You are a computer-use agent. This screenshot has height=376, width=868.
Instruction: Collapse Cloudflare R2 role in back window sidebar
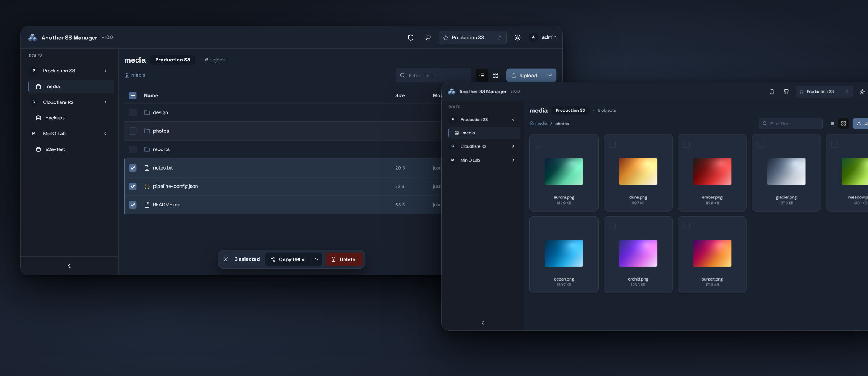105,102
